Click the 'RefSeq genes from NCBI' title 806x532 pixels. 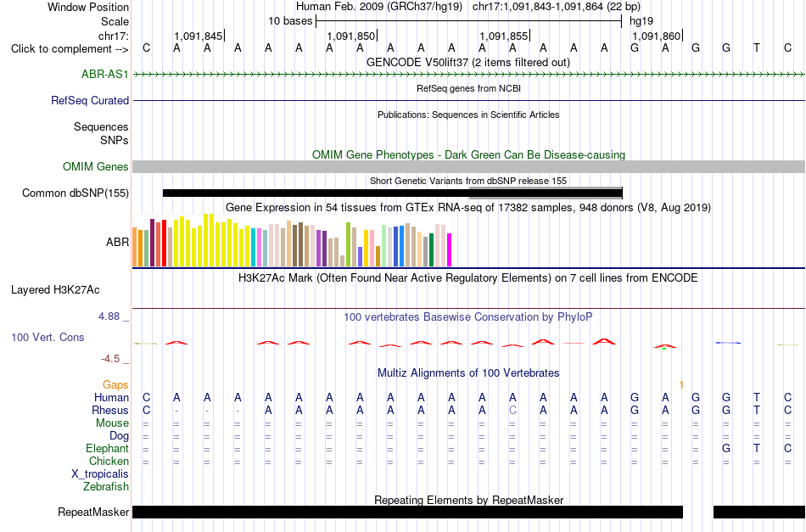click(x=468, y=88)
